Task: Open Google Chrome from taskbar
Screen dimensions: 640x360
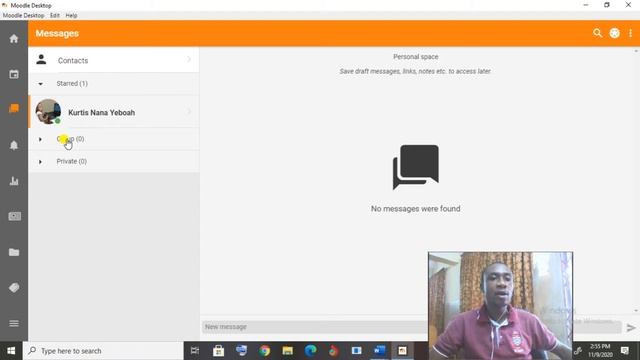Action: [x=264, y=351]
